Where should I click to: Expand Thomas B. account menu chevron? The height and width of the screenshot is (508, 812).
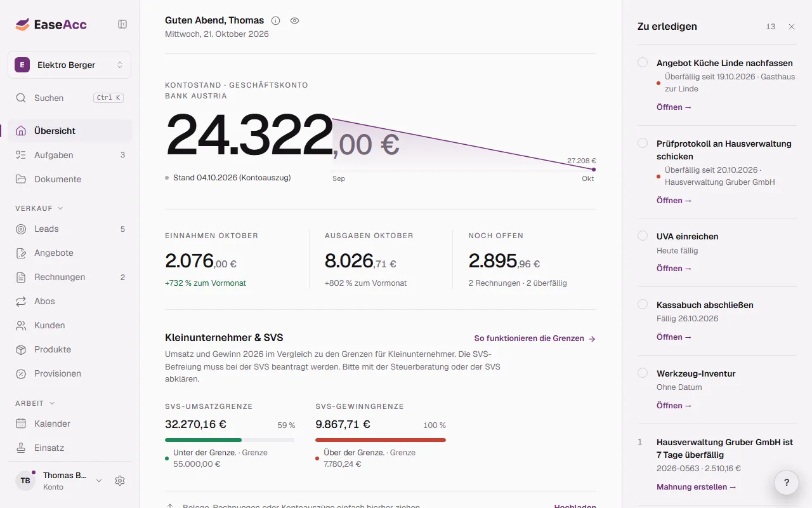tap(99, 481)
